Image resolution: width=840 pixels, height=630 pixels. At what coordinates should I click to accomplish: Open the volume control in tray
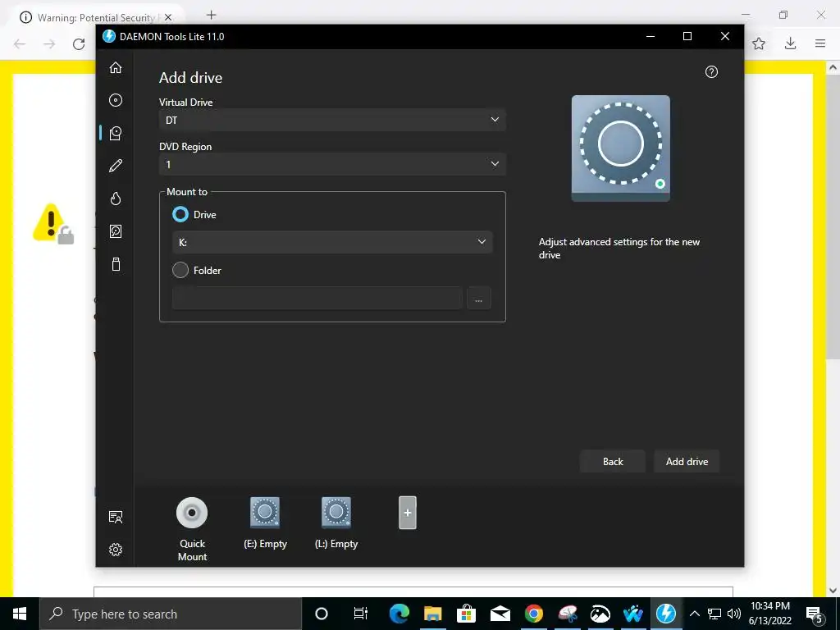(734, 614)
